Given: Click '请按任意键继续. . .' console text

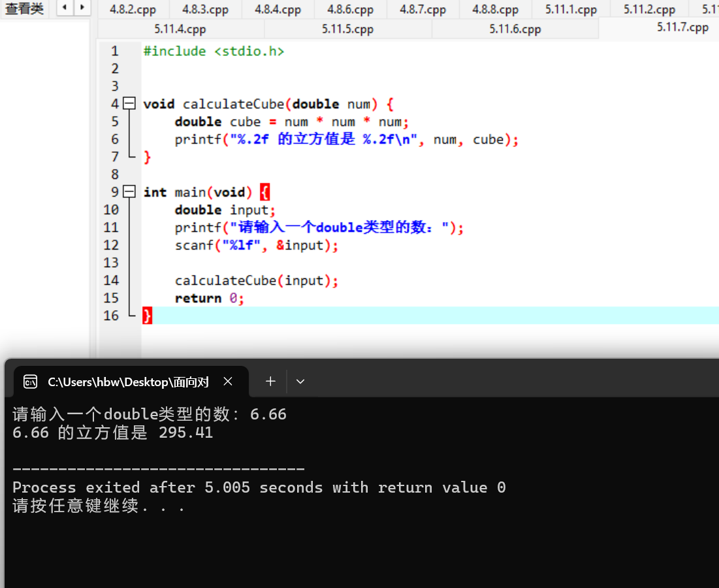Looking at the screenshot, I should coord(99,506).
